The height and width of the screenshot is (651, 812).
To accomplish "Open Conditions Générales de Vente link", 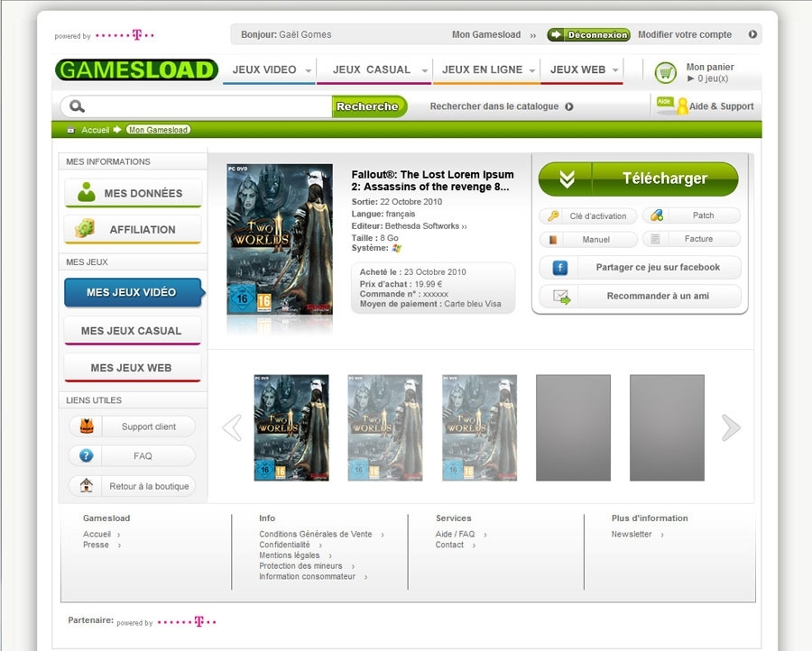I will tap(316, 534).
